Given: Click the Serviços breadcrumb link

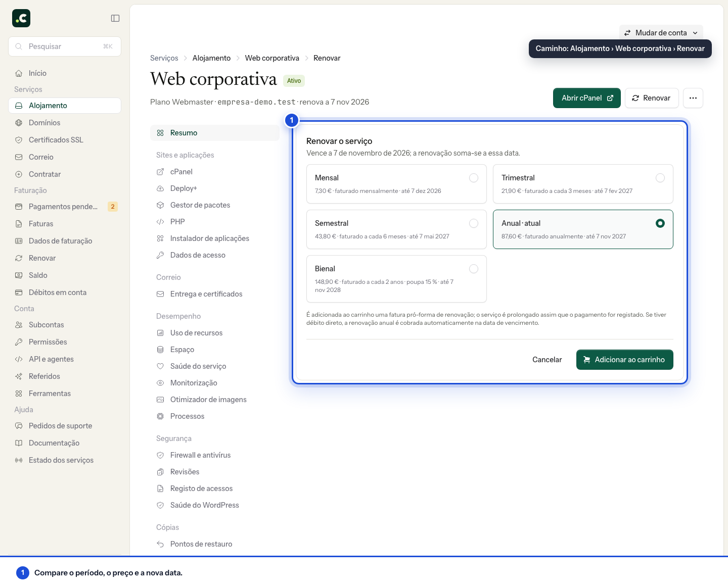Looking at the screenshot, I should (x=164, y=58).
